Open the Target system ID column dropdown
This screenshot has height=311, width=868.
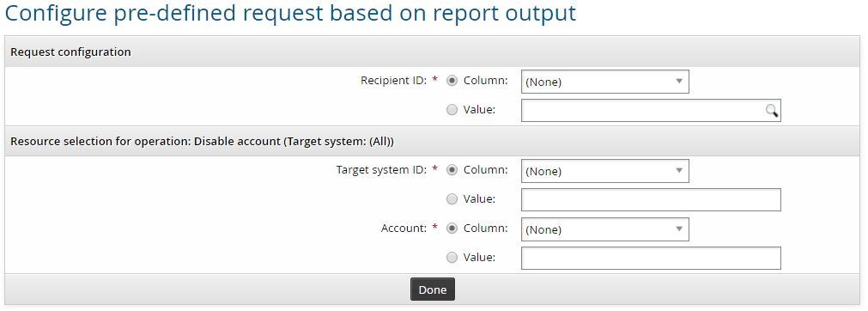605,171
